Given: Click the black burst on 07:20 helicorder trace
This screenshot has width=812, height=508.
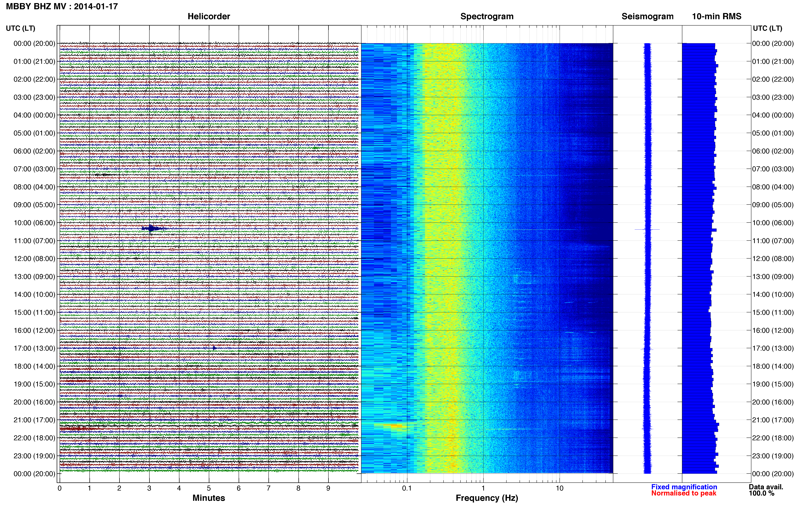Looking at the screenshot, I should [103, 175].
